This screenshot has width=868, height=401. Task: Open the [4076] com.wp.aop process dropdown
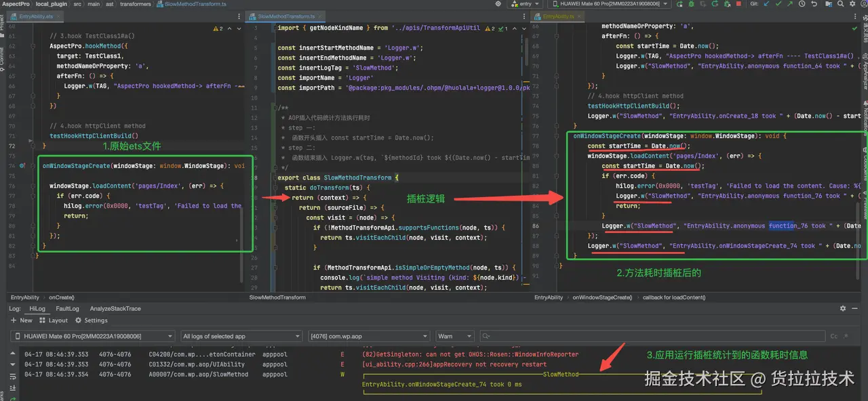[x=368, y=336]
